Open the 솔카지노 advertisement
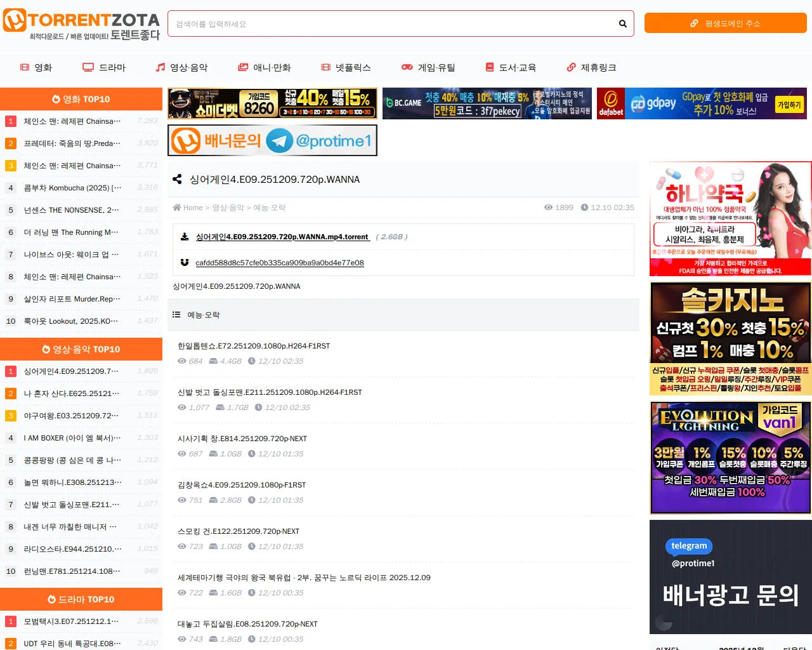Image resolution: width=812 pixels, height=650 pixels. point(731,339)
